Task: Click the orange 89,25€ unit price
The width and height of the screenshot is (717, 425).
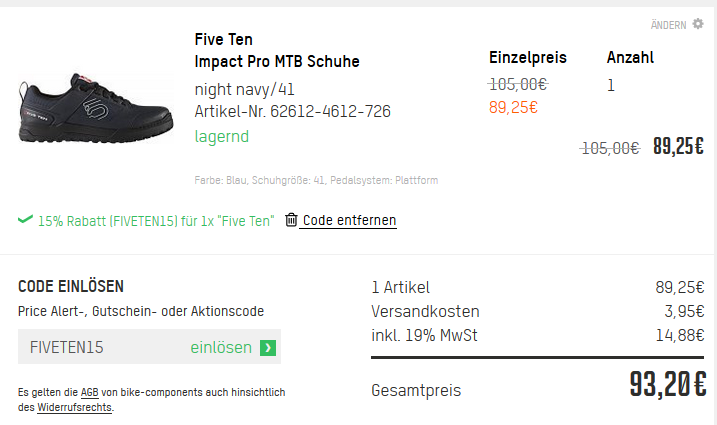Action: 513,108
